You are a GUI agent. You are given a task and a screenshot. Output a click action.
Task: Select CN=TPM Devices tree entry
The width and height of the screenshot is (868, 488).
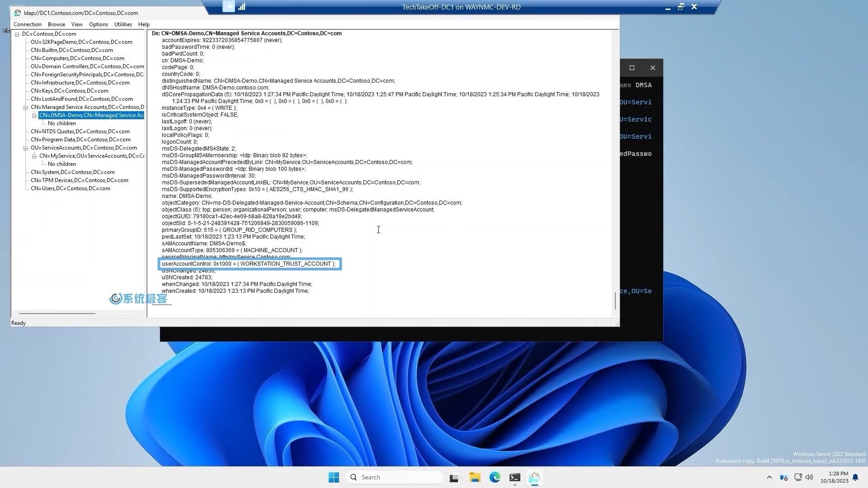click(80, 180)
